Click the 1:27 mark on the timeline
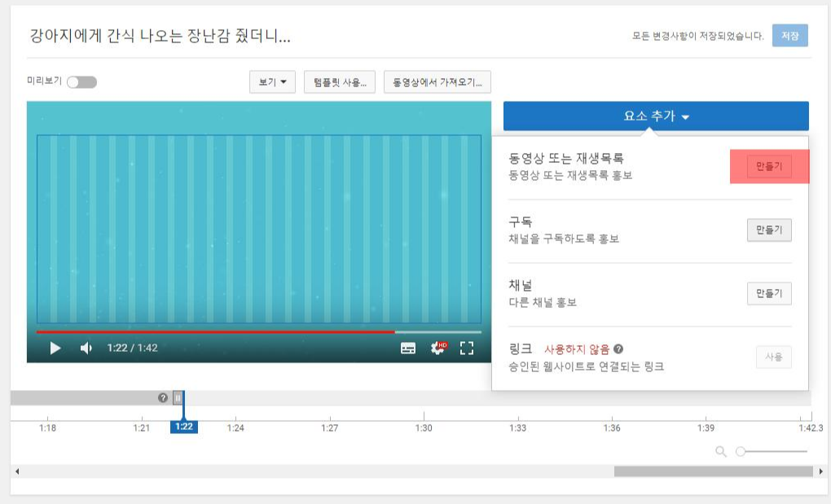This screenshot has width=831, height=504. click(x=330, y=427)
